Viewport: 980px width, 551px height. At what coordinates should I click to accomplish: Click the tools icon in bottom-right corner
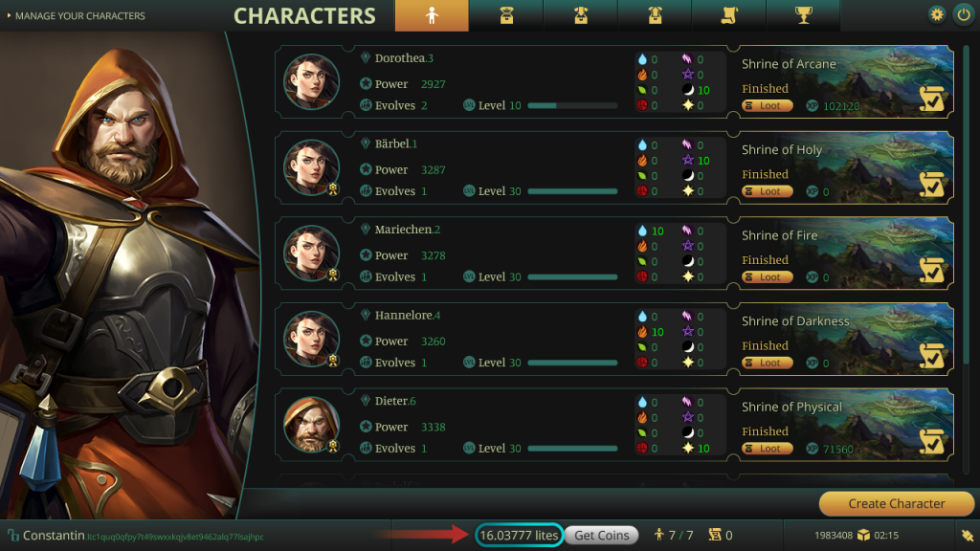click(x=967, y=536)
